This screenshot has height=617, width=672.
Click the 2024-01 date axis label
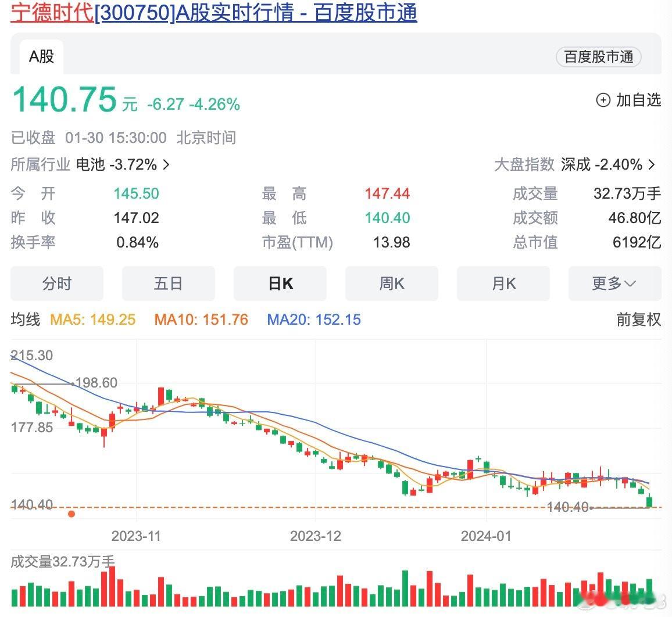(x=486, y=536)
